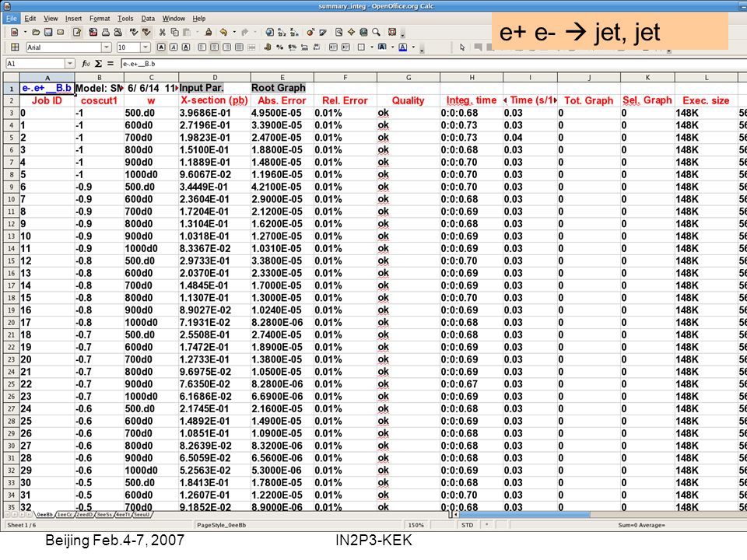This screenshot has width=747, height=560.
Task: Click the Name Box showing A1
Action: click(x=35, y=63)
